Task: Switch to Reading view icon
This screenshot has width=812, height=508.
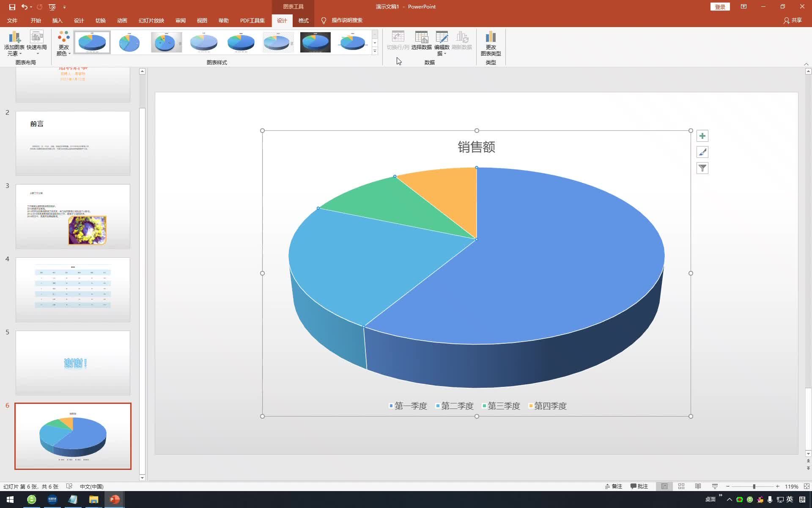Action: tap(698, 486)
